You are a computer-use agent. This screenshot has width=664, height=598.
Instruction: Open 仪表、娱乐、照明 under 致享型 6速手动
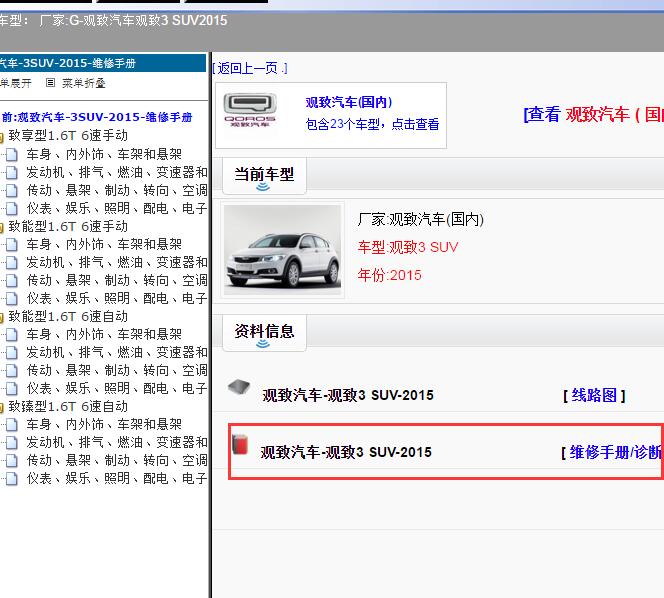[117, 208]
